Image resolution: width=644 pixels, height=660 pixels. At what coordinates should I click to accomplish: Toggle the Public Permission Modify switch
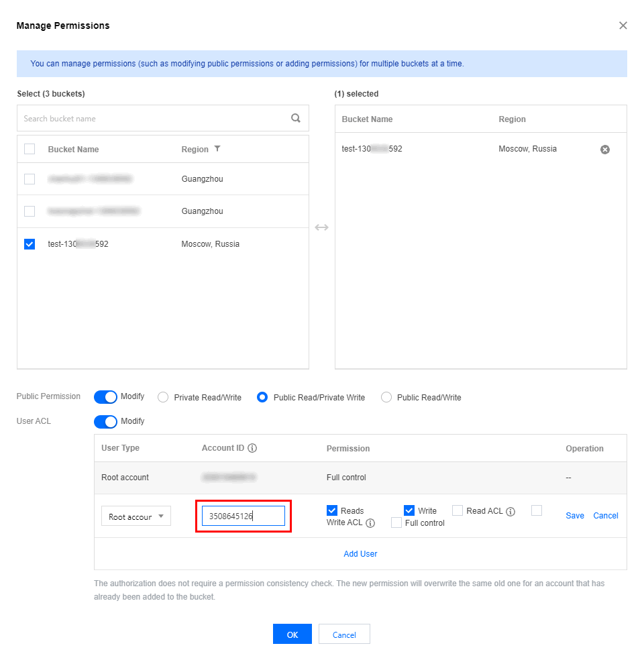tap(105, 397)
